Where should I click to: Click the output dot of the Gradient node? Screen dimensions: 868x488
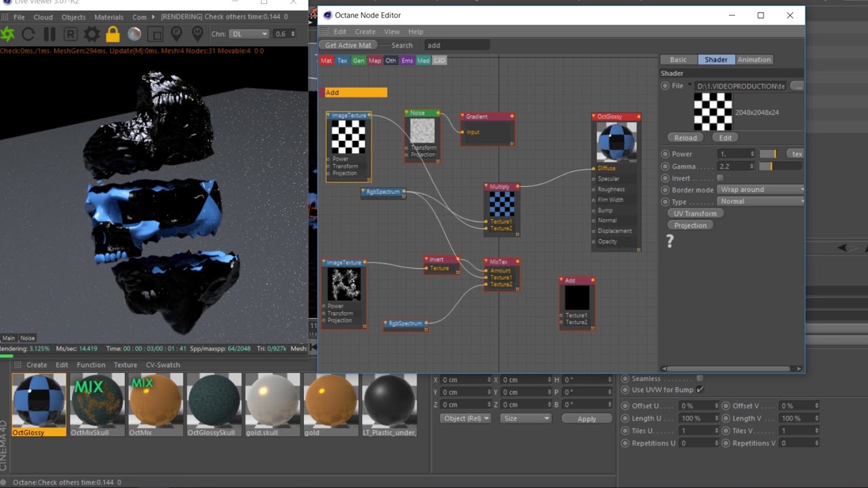(512, 117)
